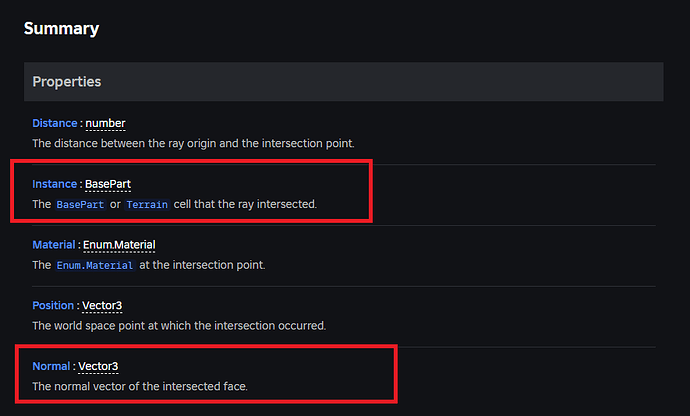Viewport: 690px width, 416px height.
Task: Click the Properties section header bar
Action: [x=343, y=81]
